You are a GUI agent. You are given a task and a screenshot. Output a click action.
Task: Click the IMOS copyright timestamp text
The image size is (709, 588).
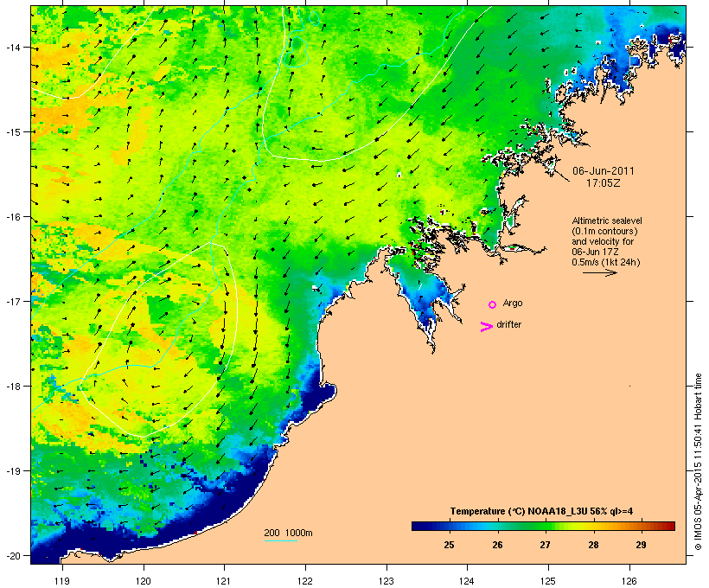698,462
